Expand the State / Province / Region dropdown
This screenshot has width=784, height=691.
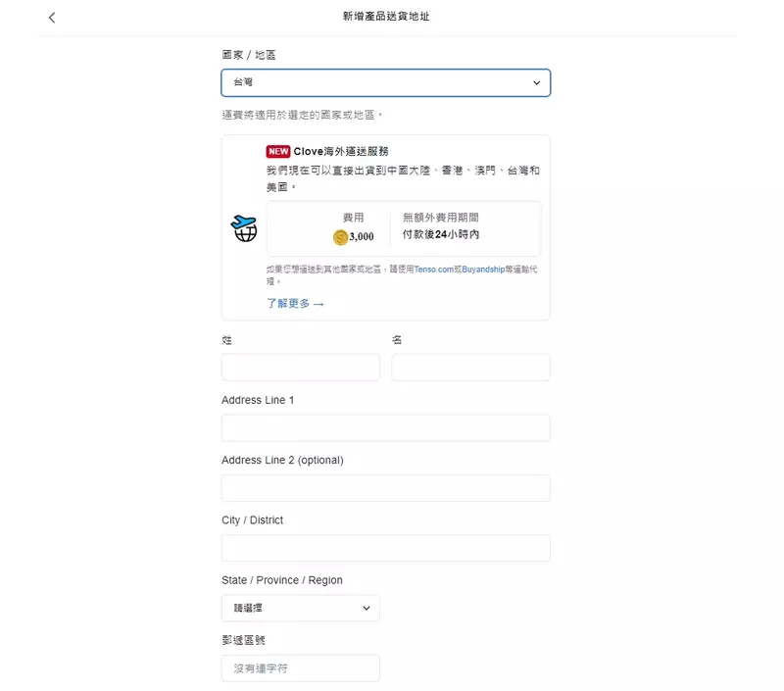point(300,609)
